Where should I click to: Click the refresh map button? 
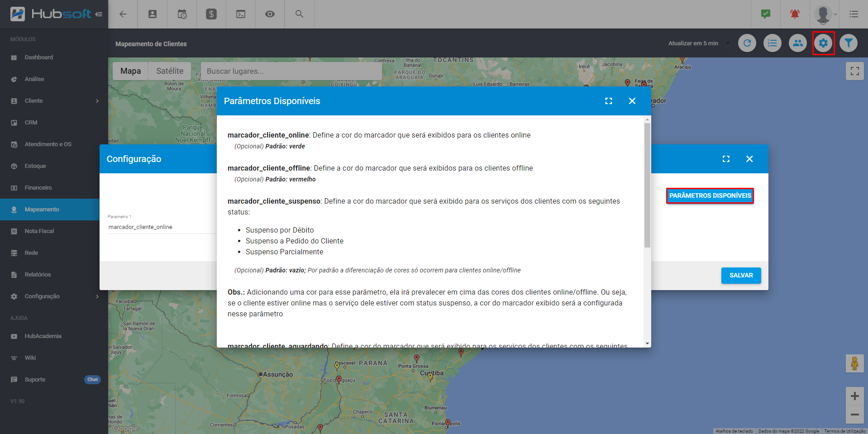[x=747, y=43]
